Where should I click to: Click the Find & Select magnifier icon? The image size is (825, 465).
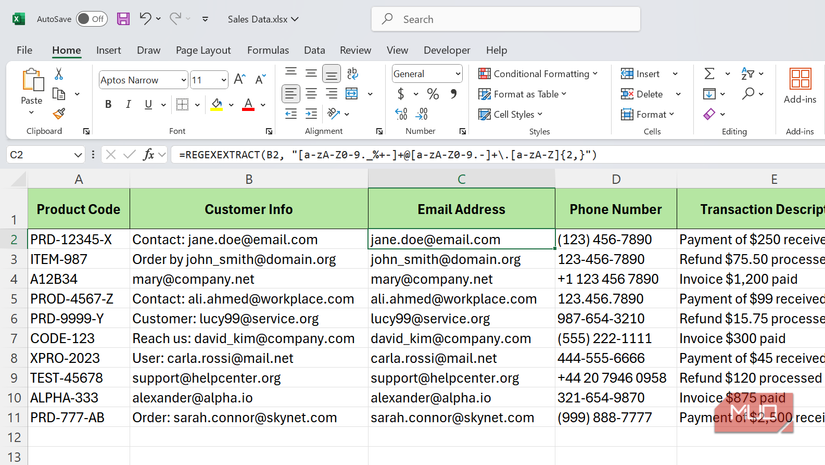point(748,94)
